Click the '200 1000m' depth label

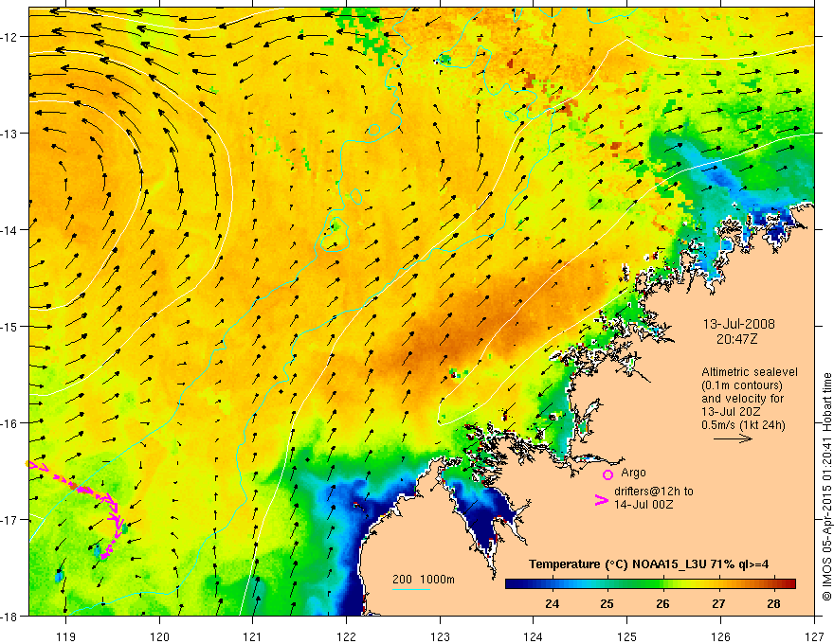tap(424, 580)
